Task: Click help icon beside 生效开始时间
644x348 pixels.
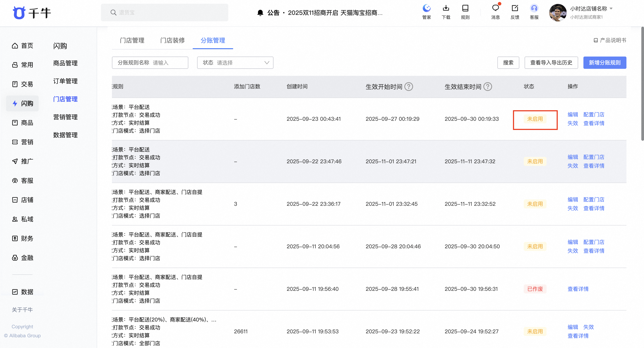Action: [x=409, y=87]
